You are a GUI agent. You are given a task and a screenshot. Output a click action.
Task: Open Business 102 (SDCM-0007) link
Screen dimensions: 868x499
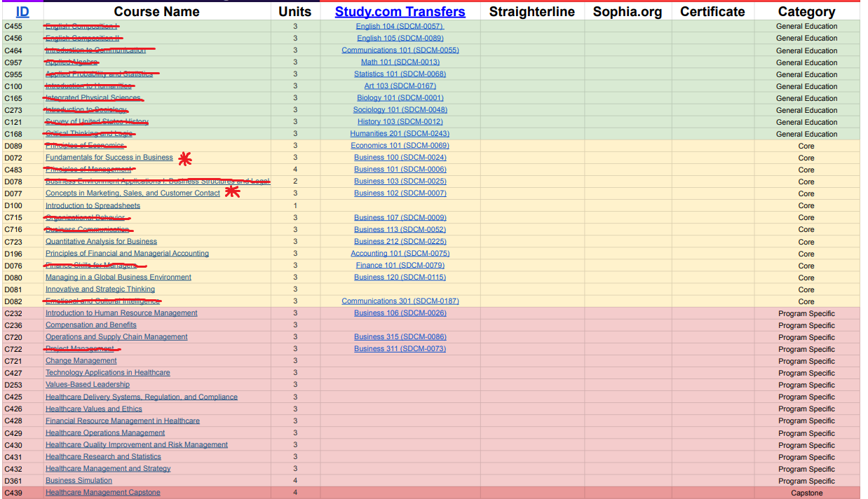pyautogui.click(x=400, y=193)
